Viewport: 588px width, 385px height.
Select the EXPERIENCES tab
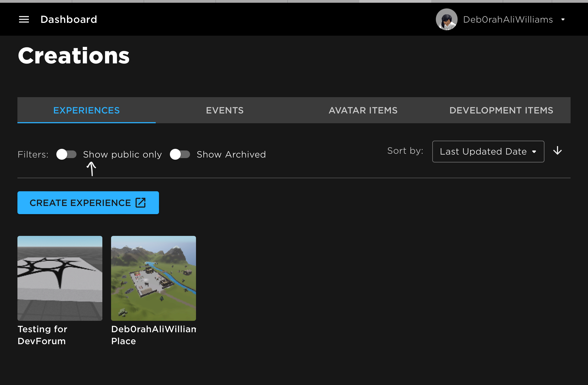click(86, 110)
